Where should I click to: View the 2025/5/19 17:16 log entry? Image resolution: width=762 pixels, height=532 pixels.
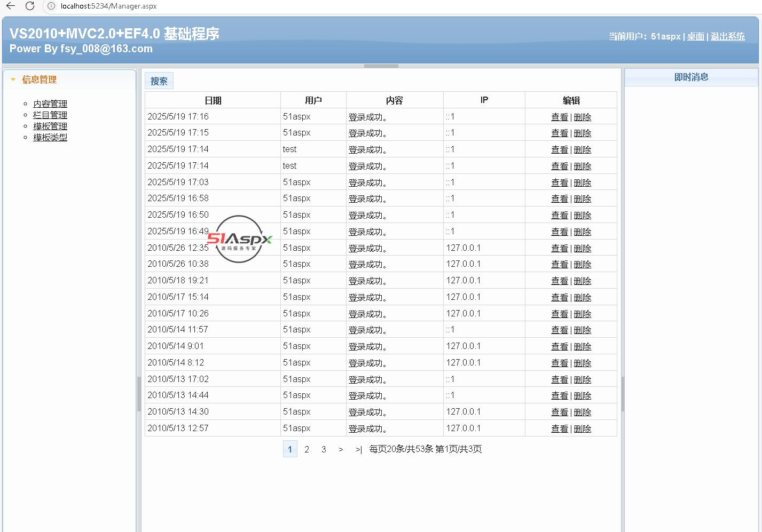(559, 117)
